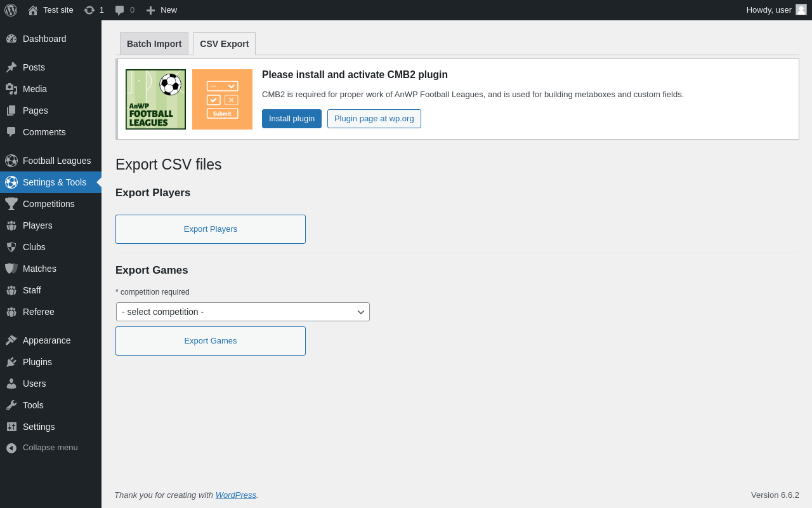812x508 pixels.
Task: Open the Players menu item
Action: pyautogui.click(x=51, y=225)
